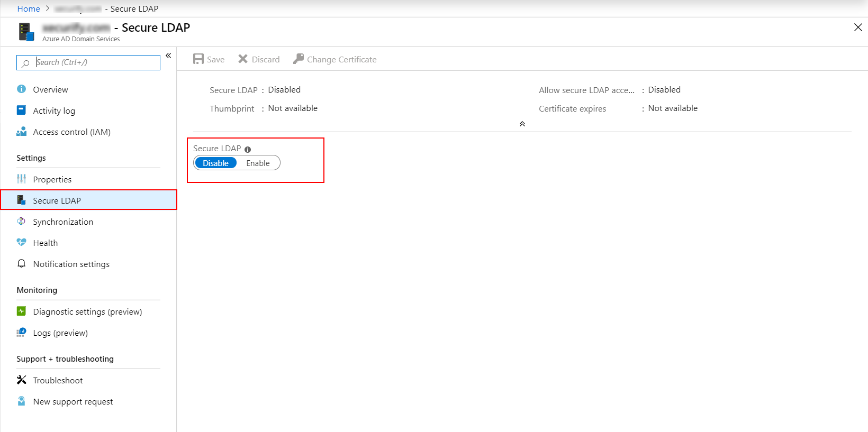The height and width of the screenshot is (432, 868).
Task: Select Disable on Secure LDAP toggle
Action: pos(215,163)
